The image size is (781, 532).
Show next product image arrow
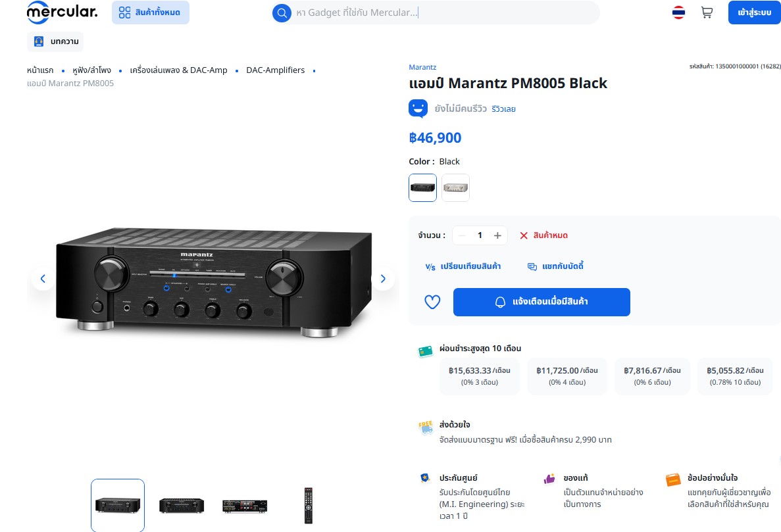coord(383,279)
